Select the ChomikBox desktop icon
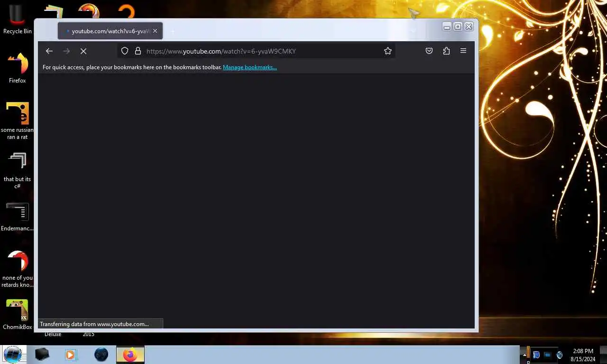607x364 pixels. [18, 314]
